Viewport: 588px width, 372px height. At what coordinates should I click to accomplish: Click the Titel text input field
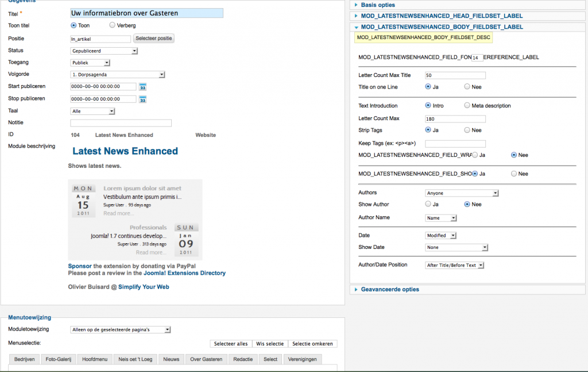coord(146,13)
